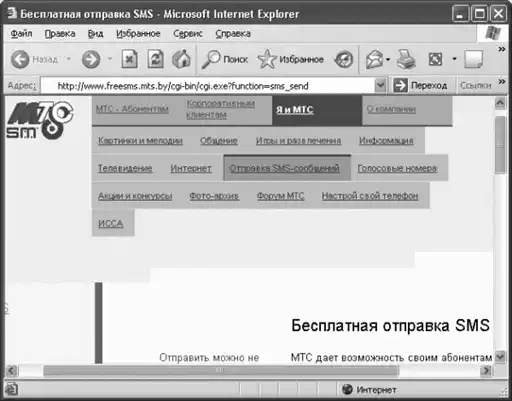
Task: Refresh the page with the Refresh icon
Action: [x=156, y=59]
